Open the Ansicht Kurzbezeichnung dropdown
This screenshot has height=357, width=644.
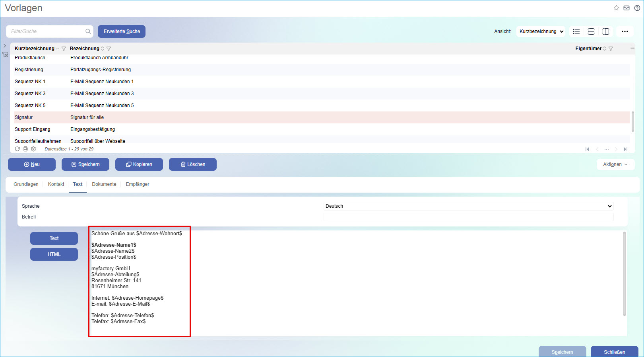(x=541, y=31)
